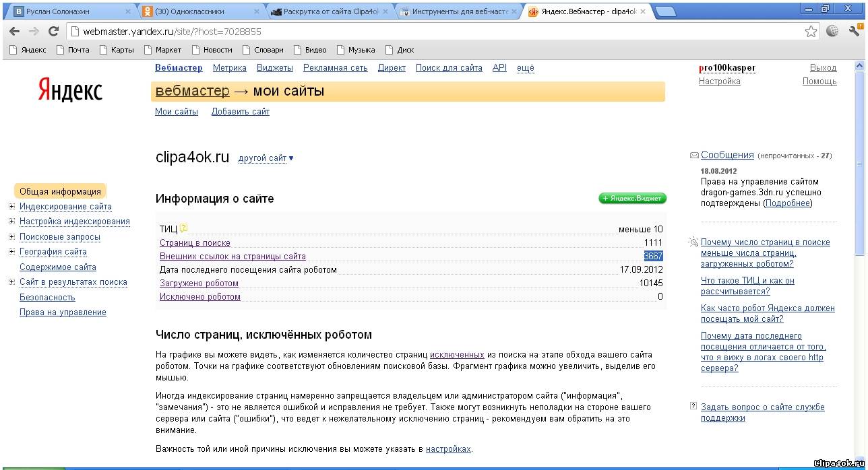Open API in the top menu
The height and width of the screenshot is (470, 868).
[x=499, y=68]
